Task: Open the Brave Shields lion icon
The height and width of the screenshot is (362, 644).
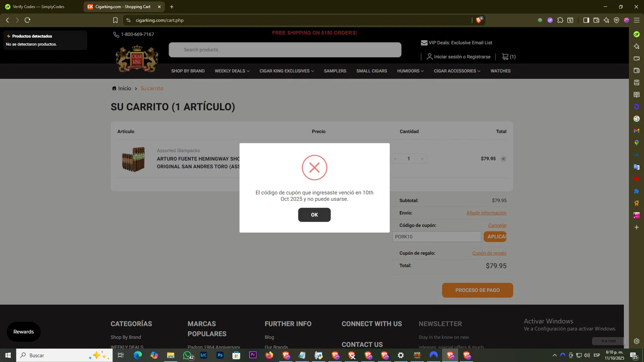Action: [x=479, y=20]
